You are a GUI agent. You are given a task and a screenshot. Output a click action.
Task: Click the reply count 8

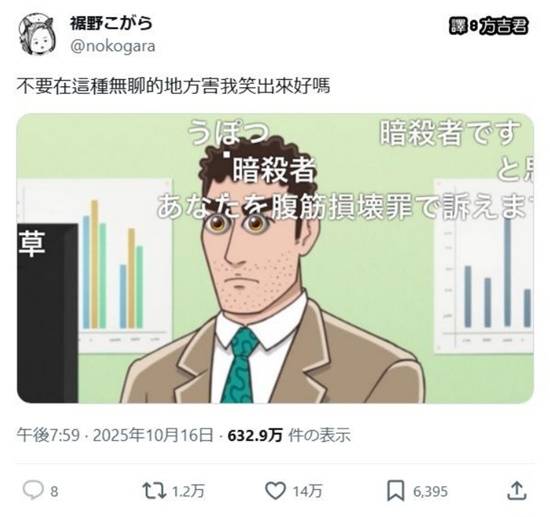pyautogui.click(x=54, y=491)
